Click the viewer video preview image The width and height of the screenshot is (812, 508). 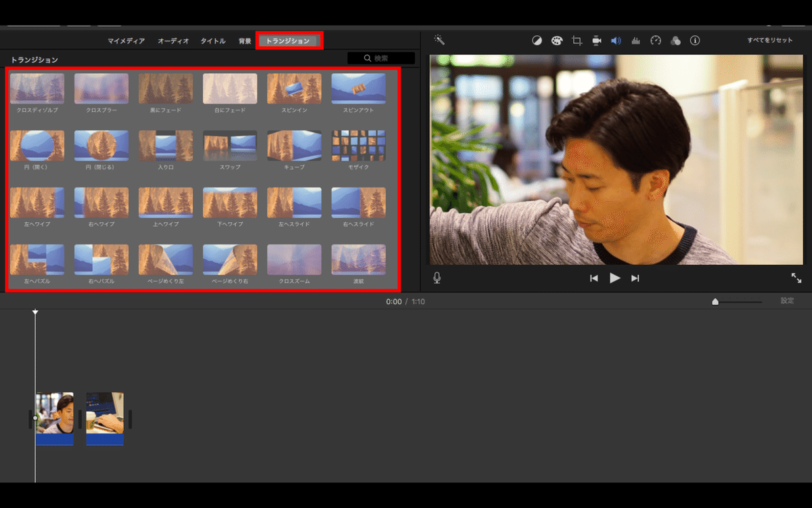coord(616,159)
